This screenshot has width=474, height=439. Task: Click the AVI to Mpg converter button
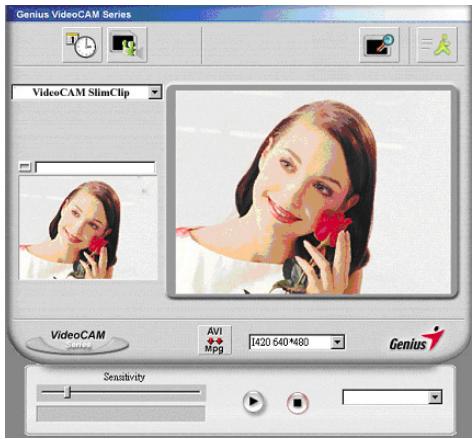coord(215,340)
